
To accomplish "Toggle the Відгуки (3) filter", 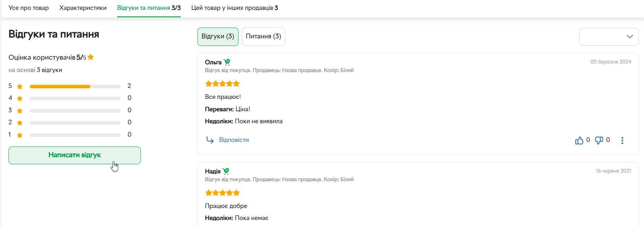I will pos(218,37).
